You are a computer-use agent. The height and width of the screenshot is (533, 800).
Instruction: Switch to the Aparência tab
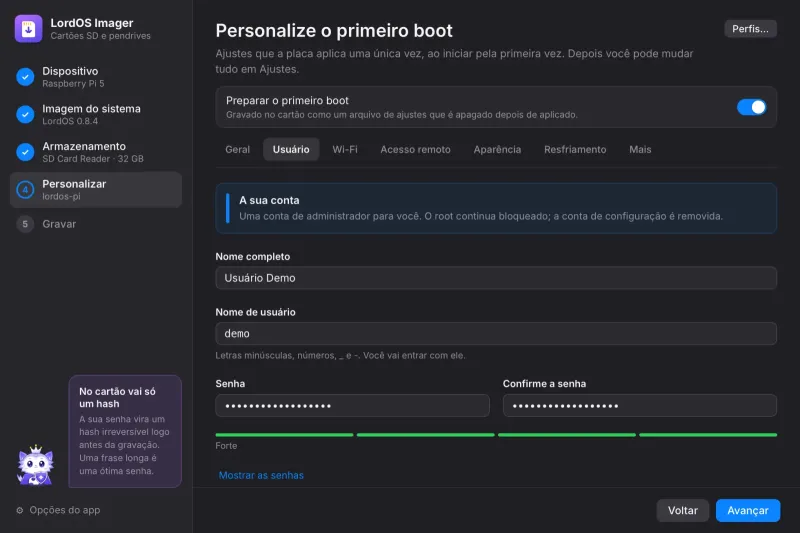(497, 149)
